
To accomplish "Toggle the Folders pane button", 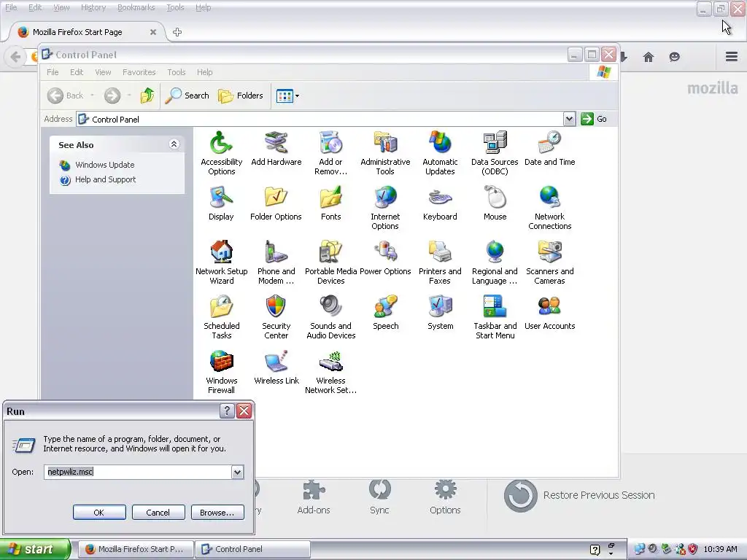I will (241, 96).
